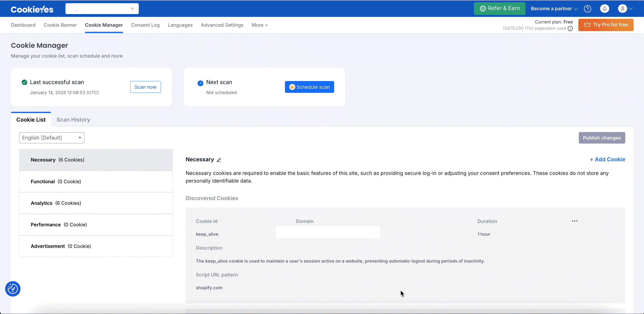
Task: Switch to the Scan History tab
Action: (73, 120)
